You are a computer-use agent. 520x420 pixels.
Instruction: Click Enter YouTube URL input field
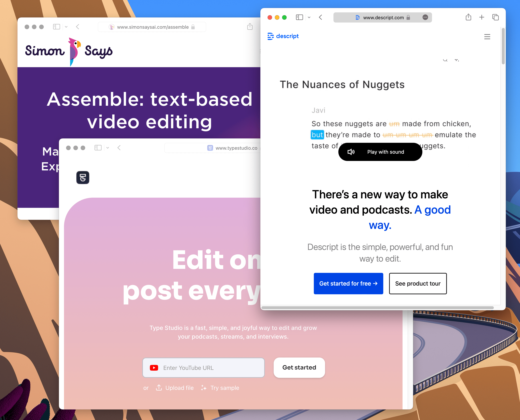click(203, 368)
